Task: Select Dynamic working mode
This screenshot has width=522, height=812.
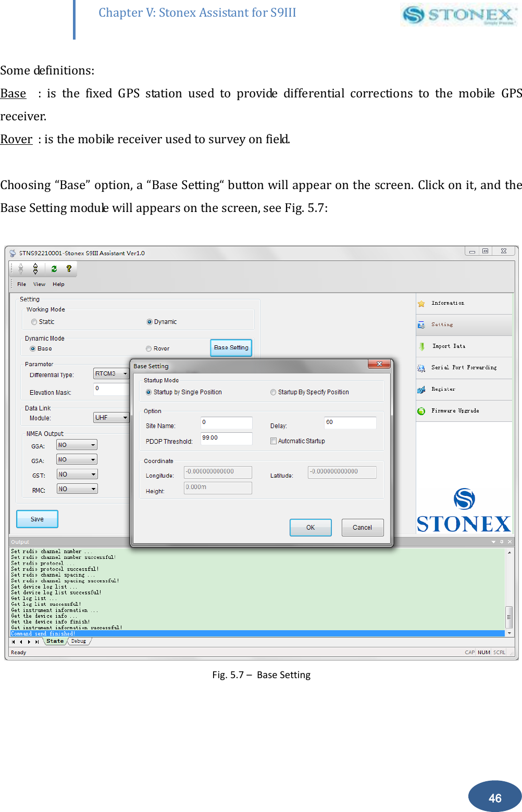Action: (161, 322)
